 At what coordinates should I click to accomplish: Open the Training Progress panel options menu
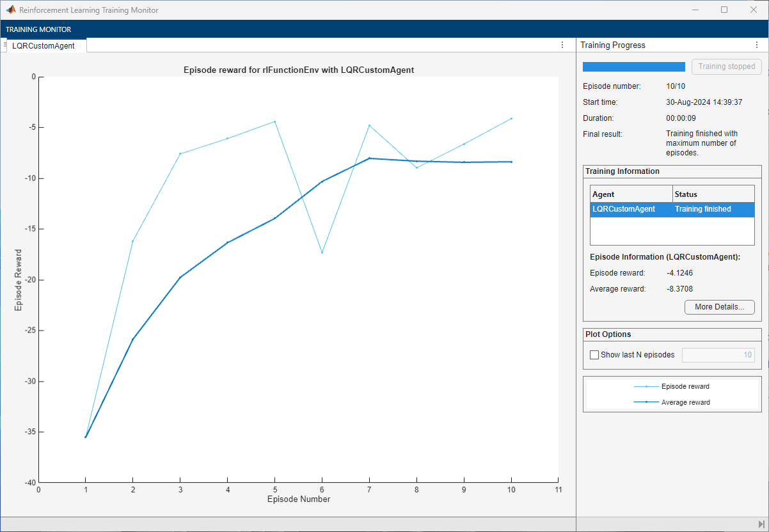click(x=757, y=45)
